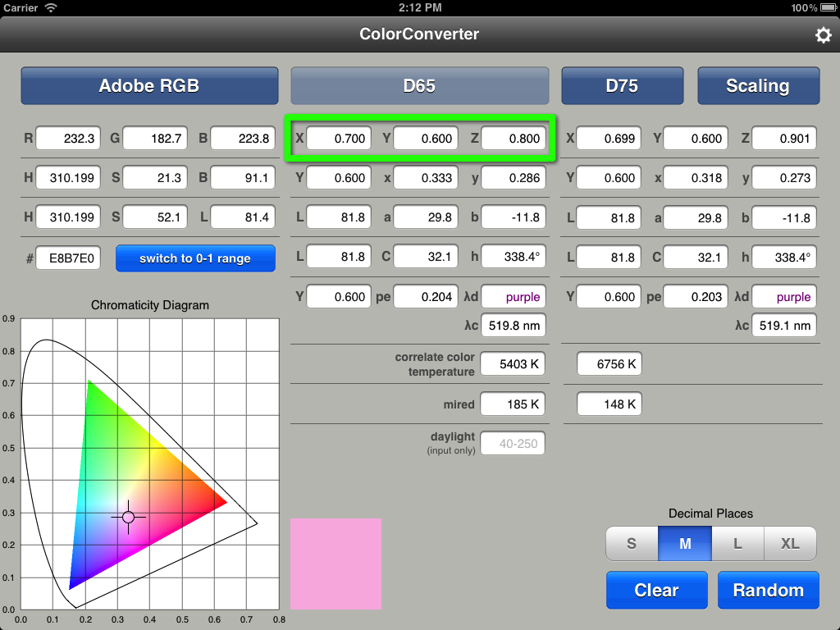This screenshot has width=840, height=630.
Task: Edit the D75 x chromaticity field 0.318
Action: [x=696, y=177]
